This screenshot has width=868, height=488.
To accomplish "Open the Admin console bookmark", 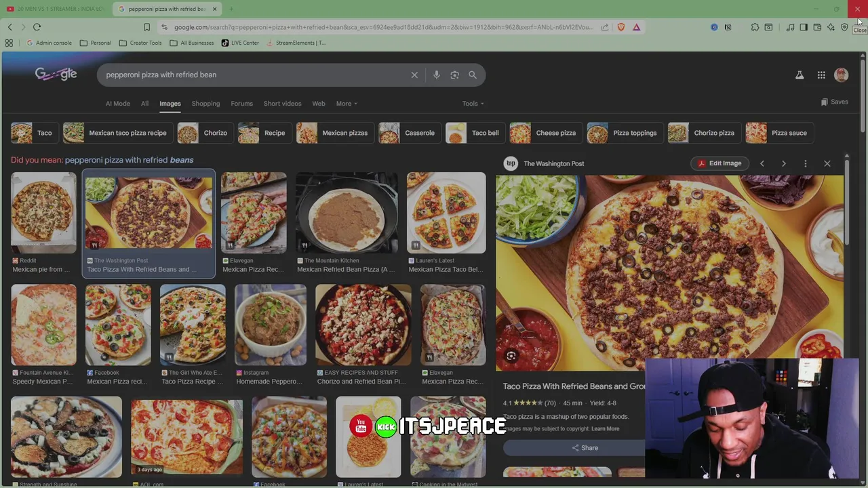I will click(x=49, y=43).
